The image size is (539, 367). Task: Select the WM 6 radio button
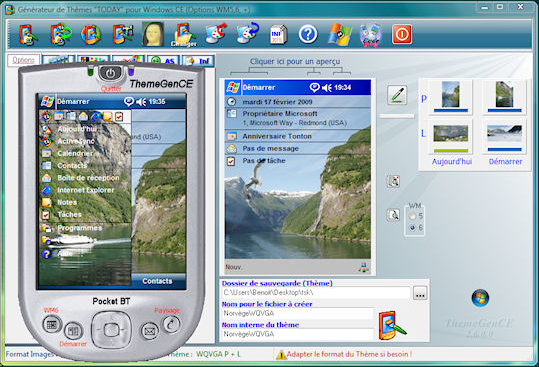click(x=412, y=227)
